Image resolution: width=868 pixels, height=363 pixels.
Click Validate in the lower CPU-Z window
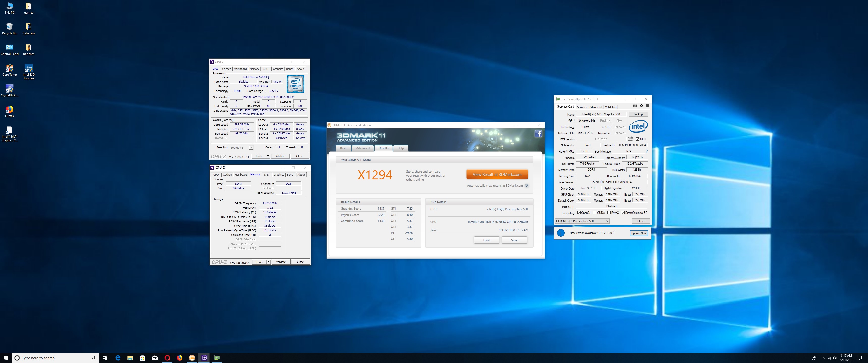click(281, 262)
